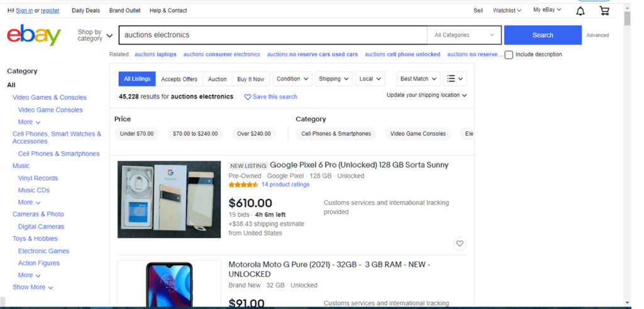Open Motorola Moto G Pure thumbnail image
644x309 pixels.
click(x=169, y=283)
